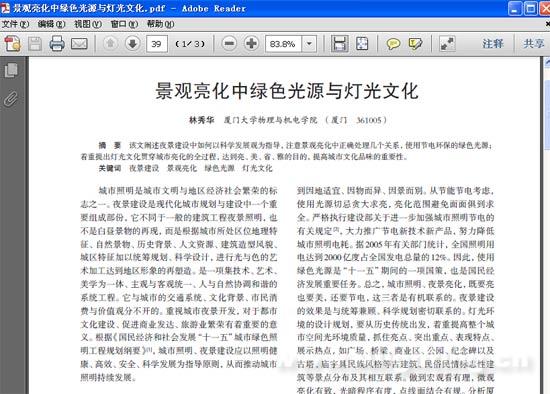
Task: Click the document title 景观亮化中绿色光源与灯光文化
Action: [287, 91]
